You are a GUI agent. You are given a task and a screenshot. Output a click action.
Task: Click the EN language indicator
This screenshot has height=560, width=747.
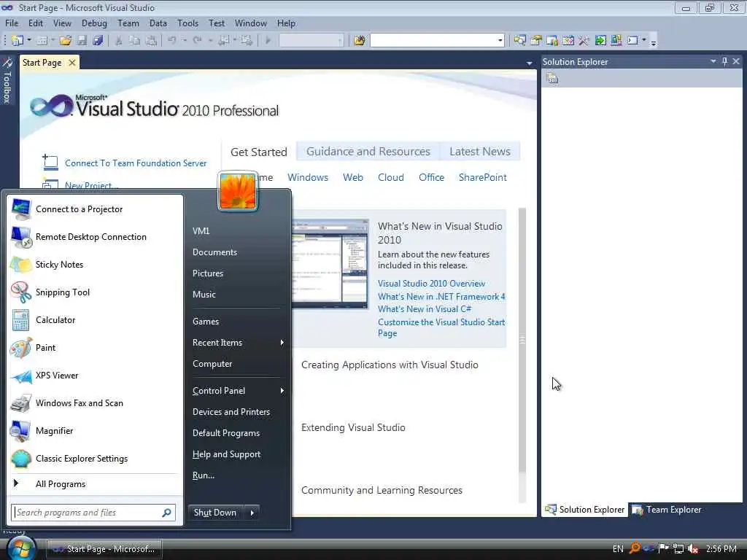(x=618, y=549)
